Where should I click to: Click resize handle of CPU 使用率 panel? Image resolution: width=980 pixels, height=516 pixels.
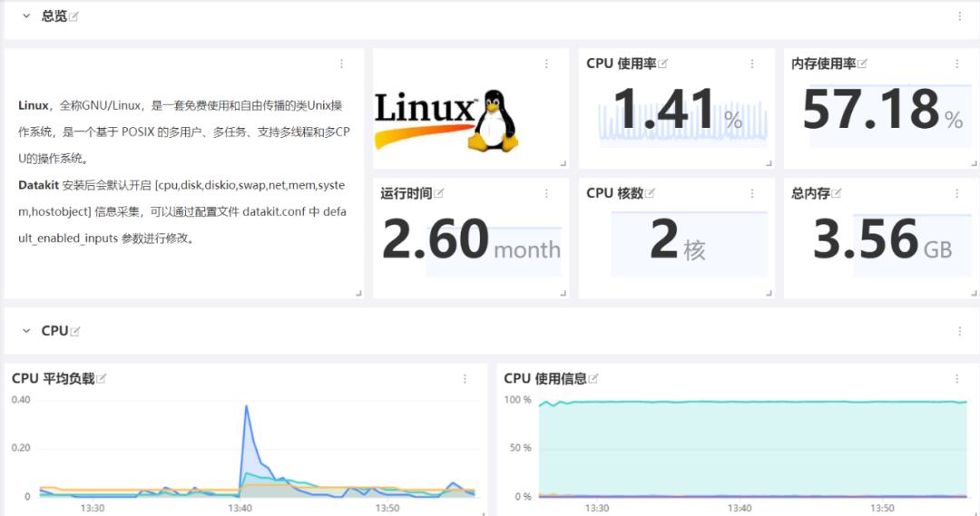[769, 163]
